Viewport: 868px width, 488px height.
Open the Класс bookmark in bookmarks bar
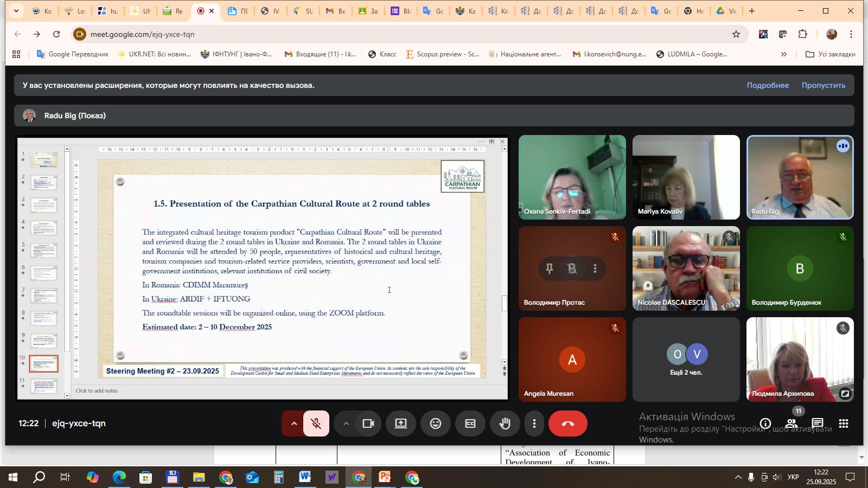point(382,54)
